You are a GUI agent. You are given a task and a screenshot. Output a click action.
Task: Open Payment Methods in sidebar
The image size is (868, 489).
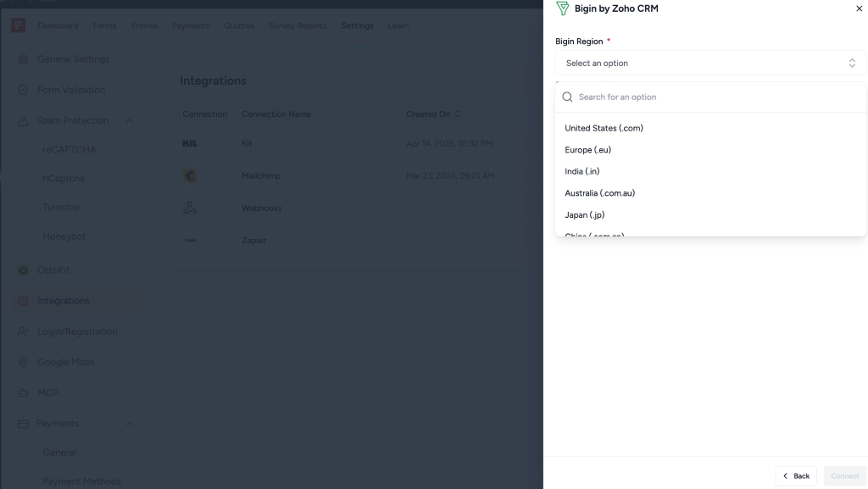81,481
